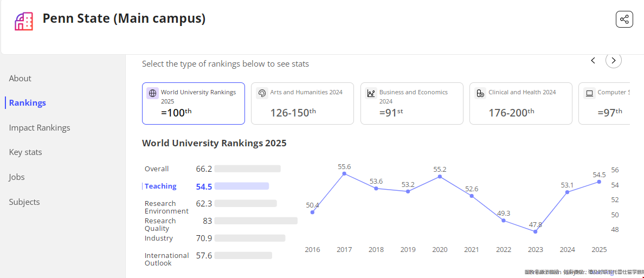Click the next rankings arrow button

[614, 60]
